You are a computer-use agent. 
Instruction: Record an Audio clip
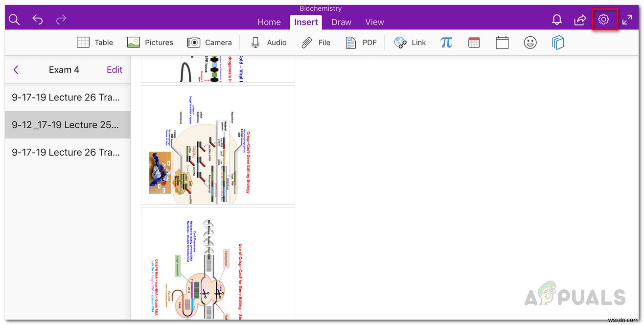click(268, 42)
